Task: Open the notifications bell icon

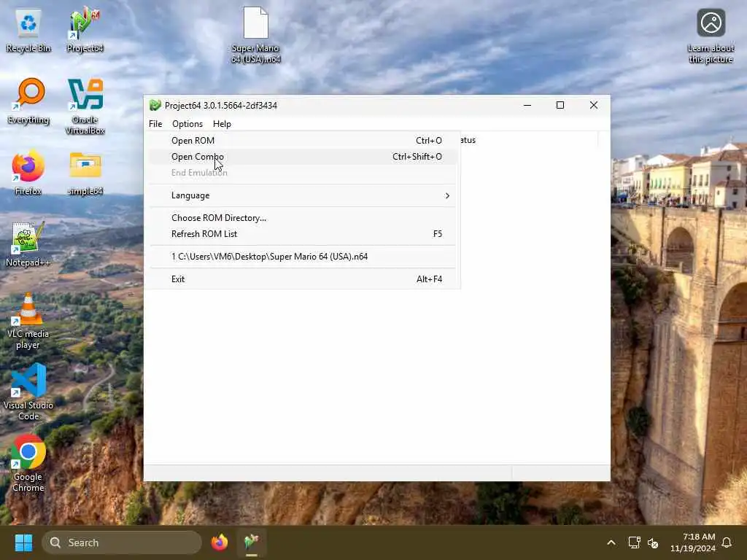Action: click(x=727, y=542)
